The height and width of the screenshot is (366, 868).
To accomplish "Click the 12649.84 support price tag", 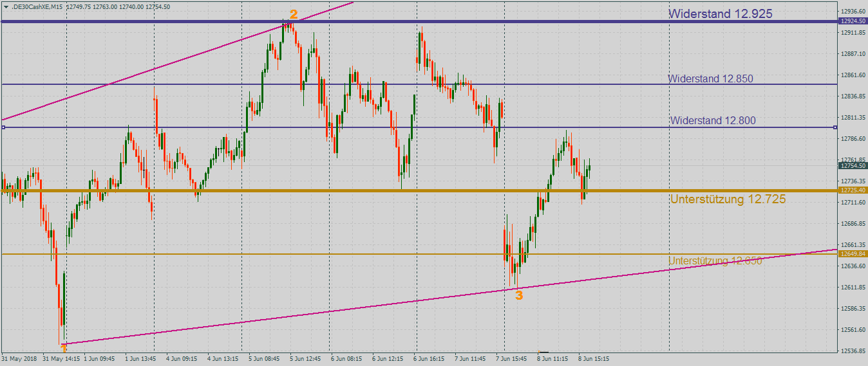I will tap(852, 253).
